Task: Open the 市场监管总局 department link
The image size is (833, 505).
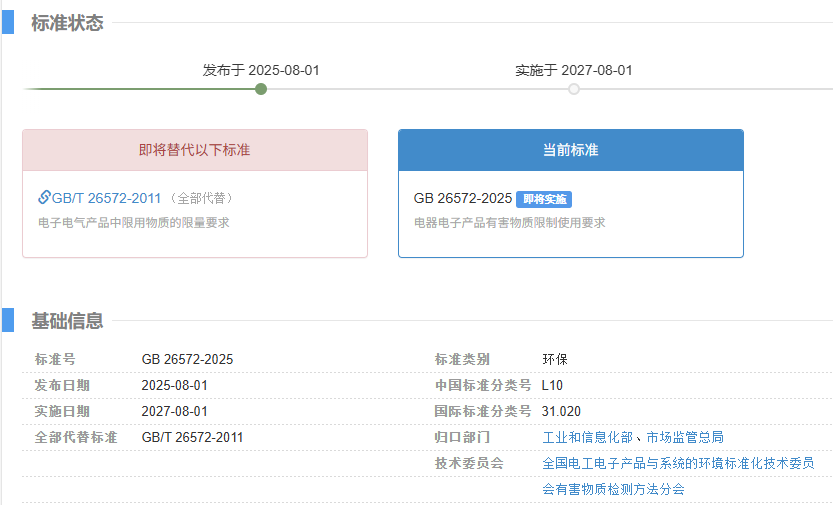Action: click(685, 437)
